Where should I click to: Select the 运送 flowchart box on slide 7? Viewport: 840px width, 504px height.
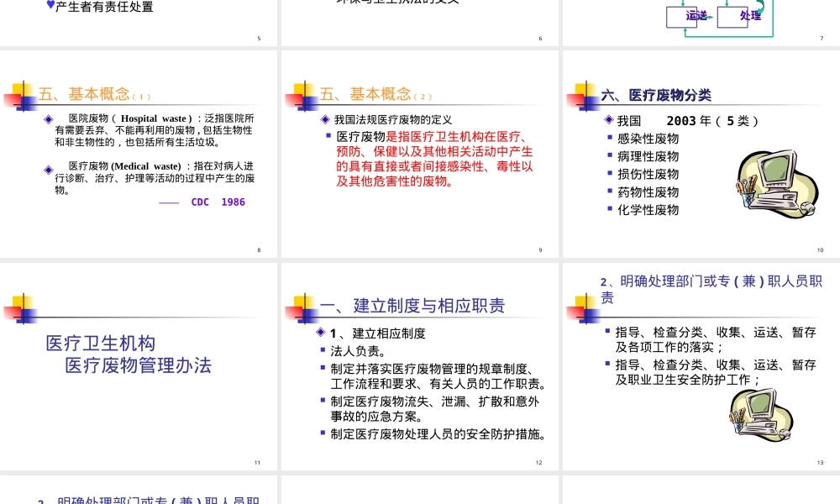pyautogui.click(x=681, y=16)
